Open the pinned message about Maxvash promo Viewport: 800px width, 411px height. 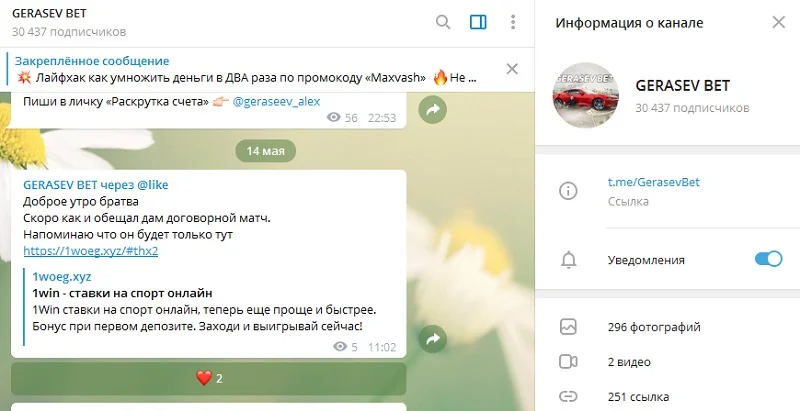246,69
